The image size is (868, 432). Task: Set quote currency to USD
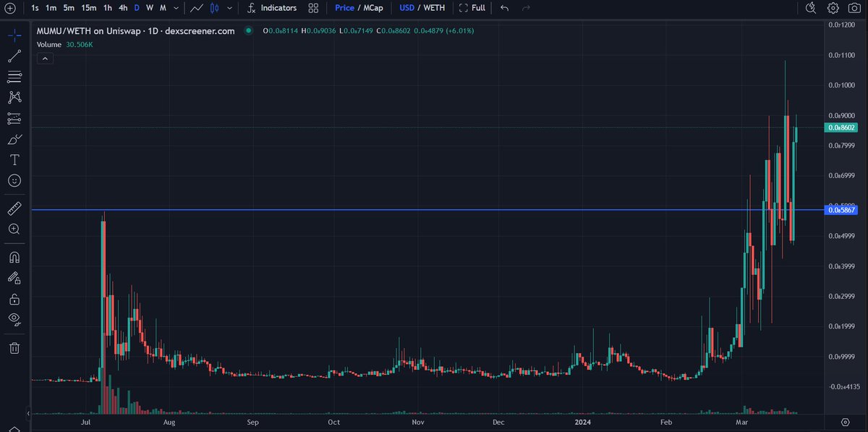409,8
